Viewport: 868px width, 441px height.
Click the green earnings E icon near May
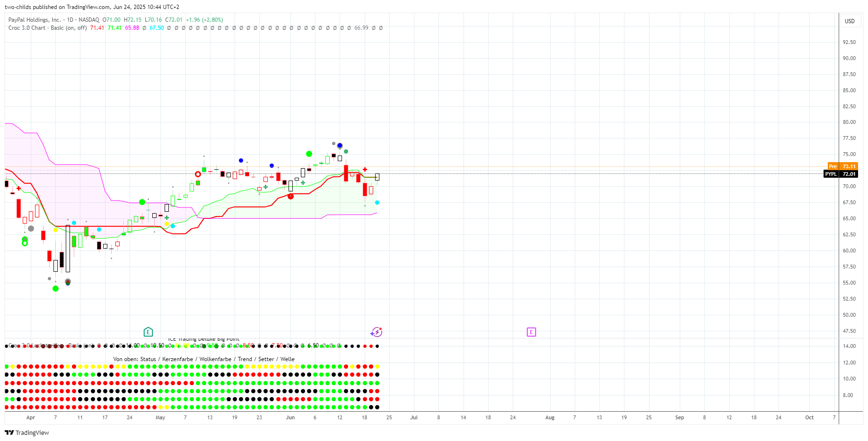pyautogui.click(x=148, y=332)
